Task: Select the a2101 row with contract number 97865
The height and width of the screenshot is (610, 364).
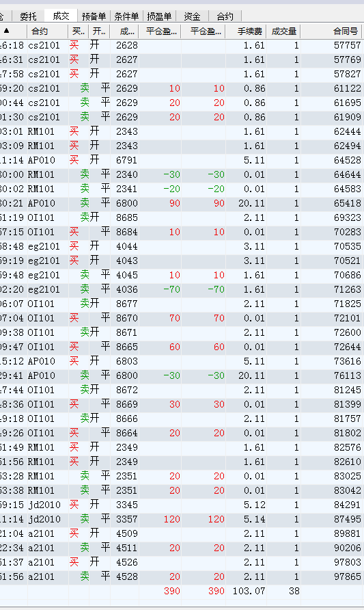Action: [182, 576]
